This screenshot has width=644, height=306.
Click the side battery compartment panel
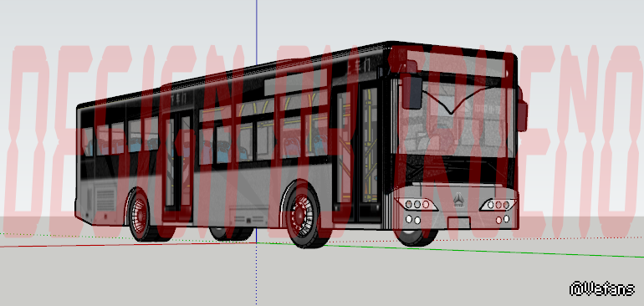coord(248,216)
